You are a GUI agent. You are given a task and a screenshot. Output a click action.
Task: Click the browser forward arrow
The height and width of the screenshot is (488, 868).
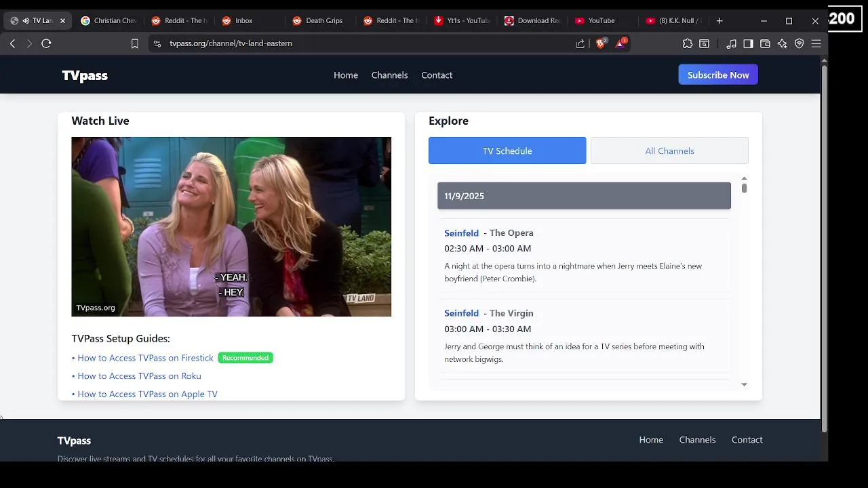point(29,43)
